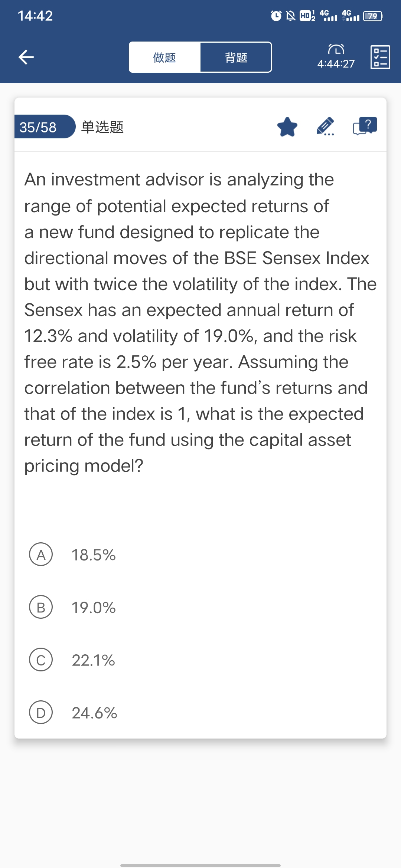Screen dimensions: 401x868
Task: Toggle the favorite star icon
Action: [287, 127]
